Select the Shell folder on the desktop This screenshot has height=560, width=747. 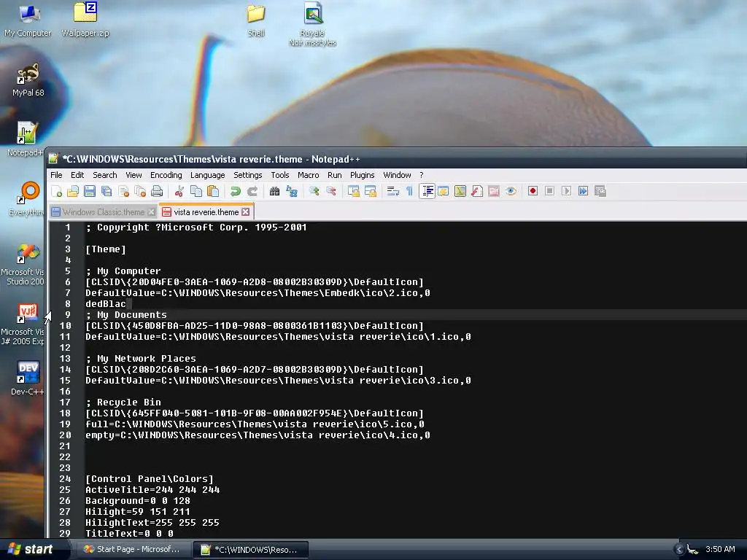click(x=256, y=20)
